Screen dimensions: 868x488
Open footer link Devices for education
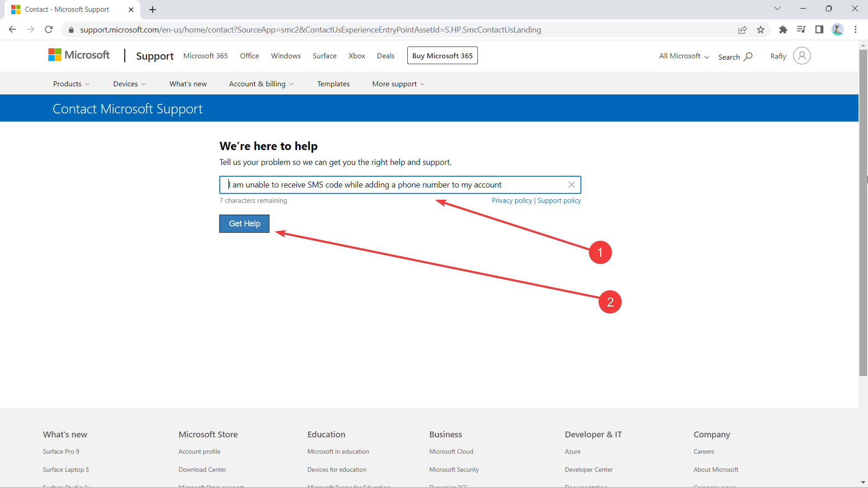pyautogui.click(x=337, y=470)
